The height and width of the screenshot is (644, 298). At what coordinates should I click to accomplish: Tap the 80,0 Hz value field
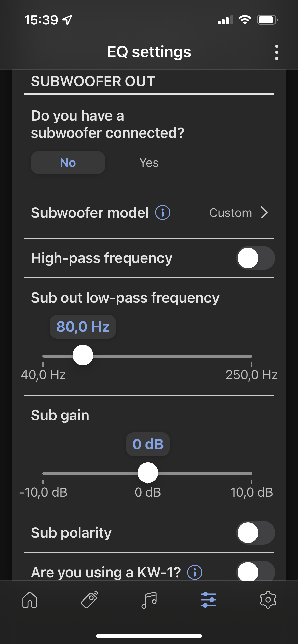pyautogui.click(x=83, y=327)
